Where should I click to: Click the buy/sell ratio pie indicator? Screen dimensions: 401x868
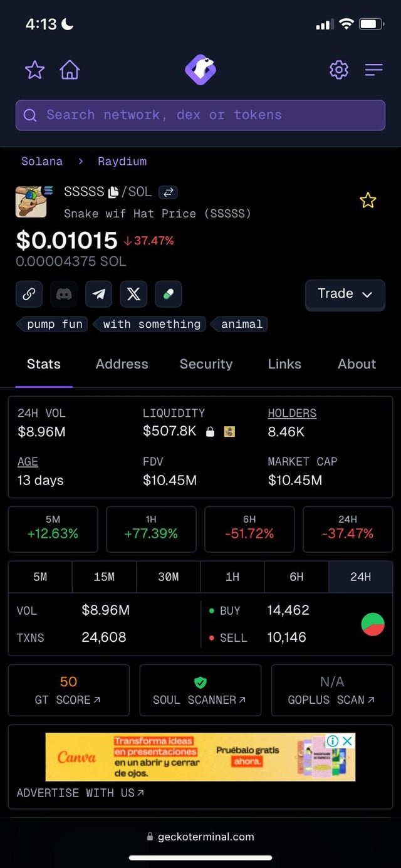[x=373, y=624]
